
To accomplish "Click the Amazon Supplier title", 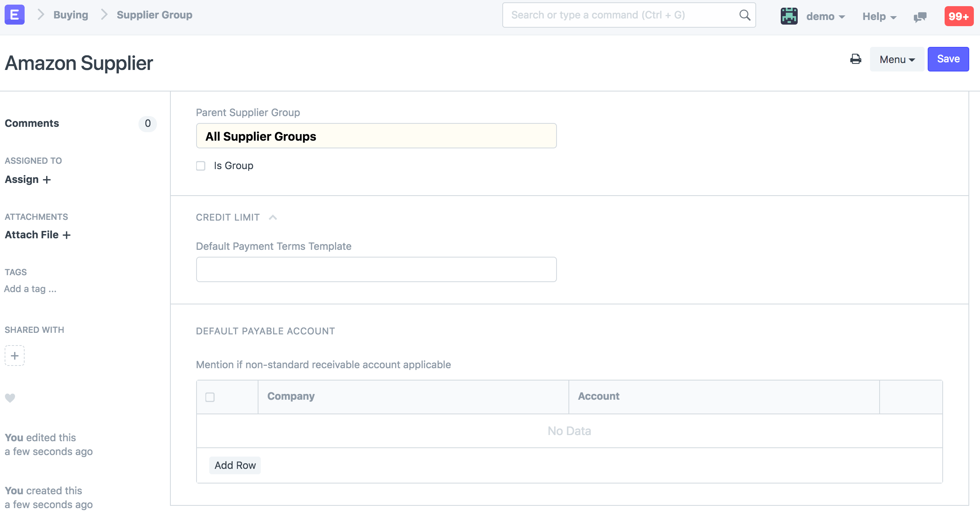I will [x=79, y=63].
